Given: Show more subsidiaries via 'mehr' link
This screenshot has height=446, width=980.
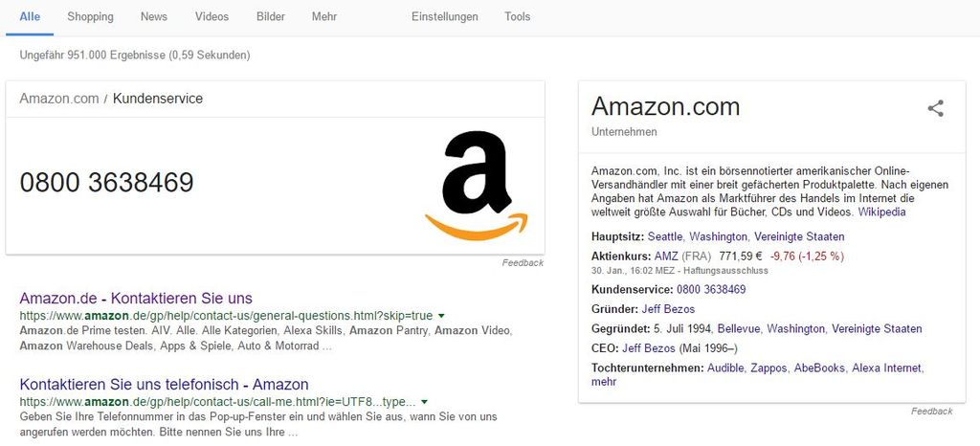Looking at the screenshot, I should (604, 381).
